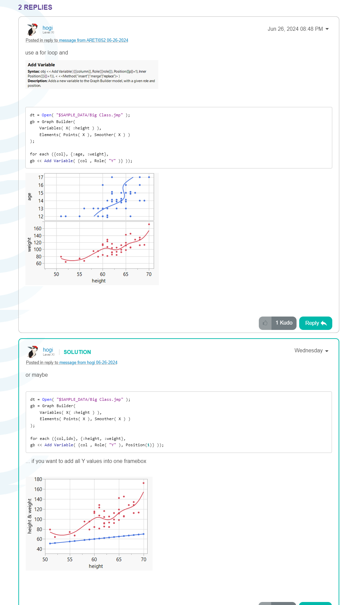Click the SOLUTION label
The width and height of the screenshot is (364, 605).
pos(77,352)
